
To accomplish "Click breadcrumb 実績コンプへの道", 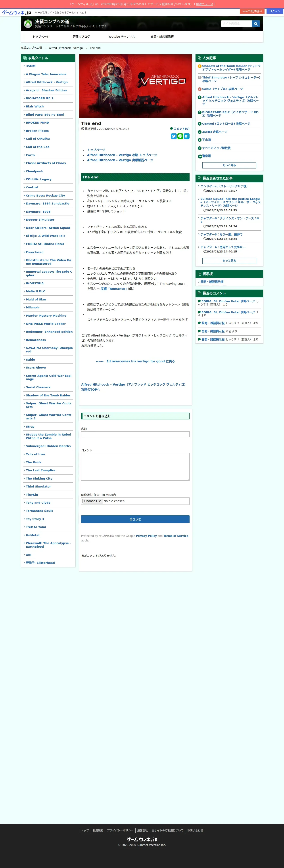I will pos(31,48).
